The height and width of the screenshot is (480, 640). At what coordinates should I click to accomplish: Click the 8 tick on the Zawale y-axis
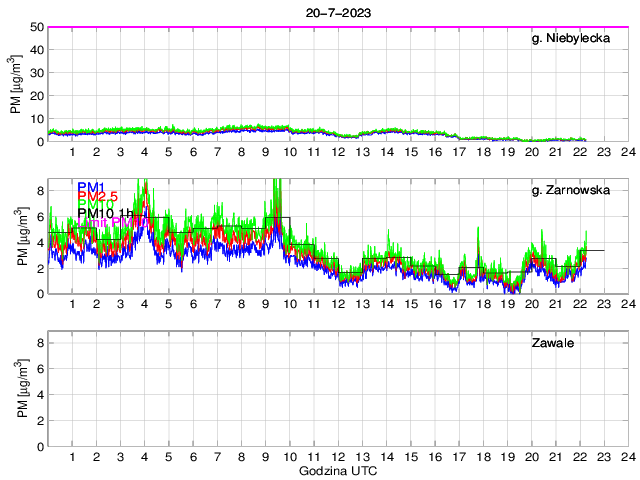(x=39, y=343)
